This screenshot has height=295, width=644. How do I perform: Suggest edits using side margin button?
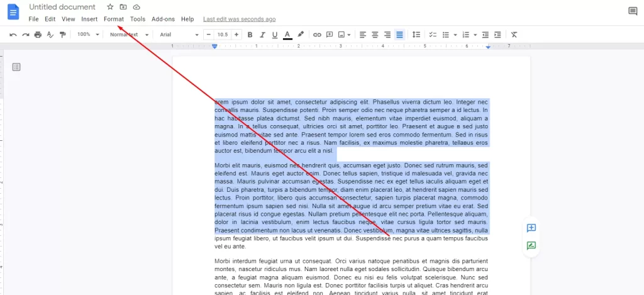531,246
